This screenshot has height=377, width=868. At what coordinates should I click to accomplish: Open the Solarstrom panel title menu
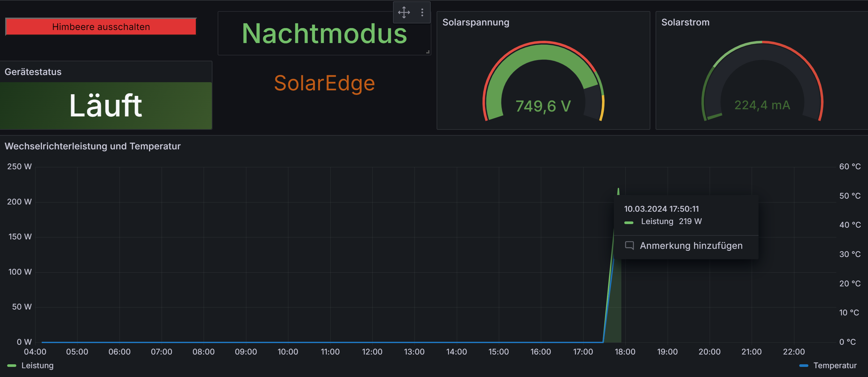point(685,22)
